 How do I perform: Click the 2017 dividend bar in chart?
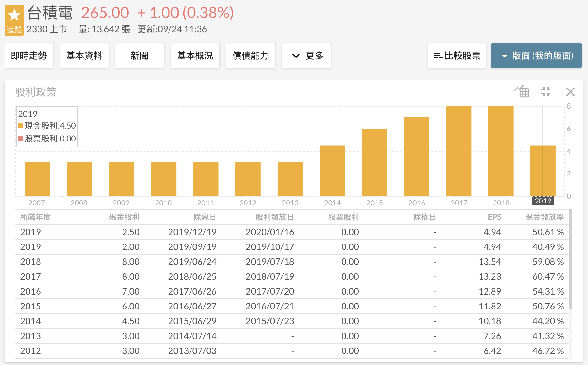(x=458, y=151)
